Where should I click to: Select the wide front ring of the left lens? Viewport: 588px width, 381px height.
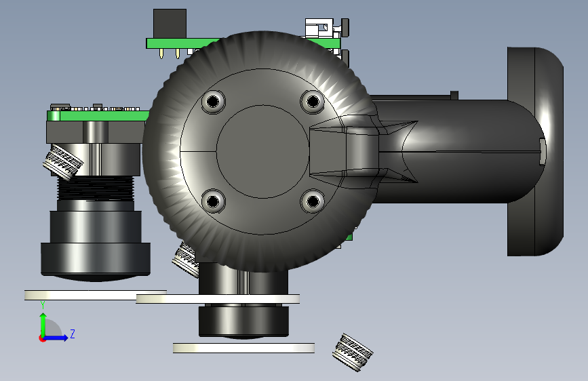[x=96, y=259]
